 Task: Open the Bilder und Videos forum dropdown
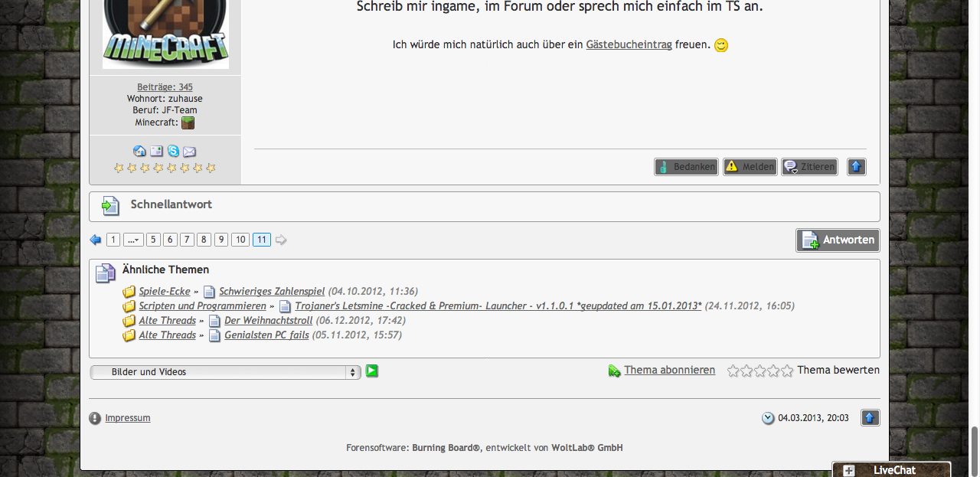coord(225,372)
